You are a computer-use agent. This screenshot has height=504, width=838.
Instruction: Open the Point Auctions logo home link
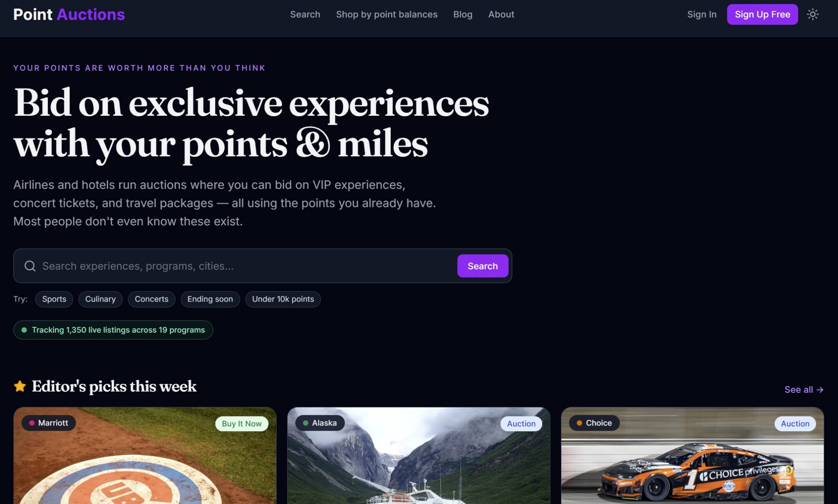(69, 14)
